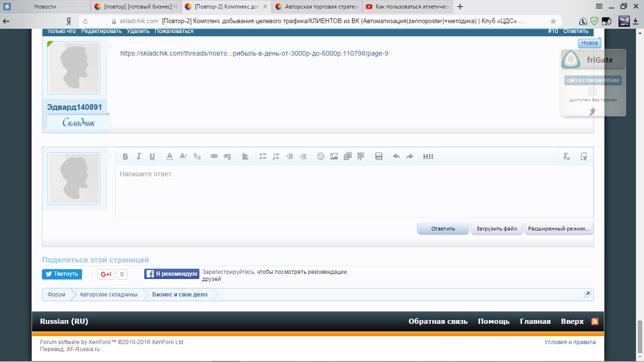Image resolution: width=644 pixels, height=362 pixels.
Task: Save draft with the floppy icon
Action: pos(379,156)
